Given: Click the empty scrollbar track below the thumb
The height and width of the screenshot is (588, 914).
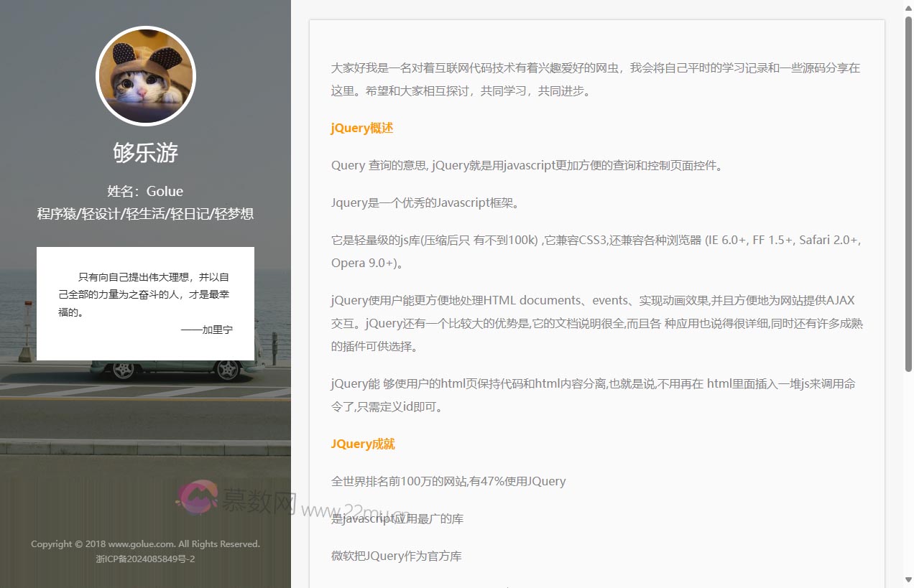Looking at the screenshot, I should [x=908, y=474].
